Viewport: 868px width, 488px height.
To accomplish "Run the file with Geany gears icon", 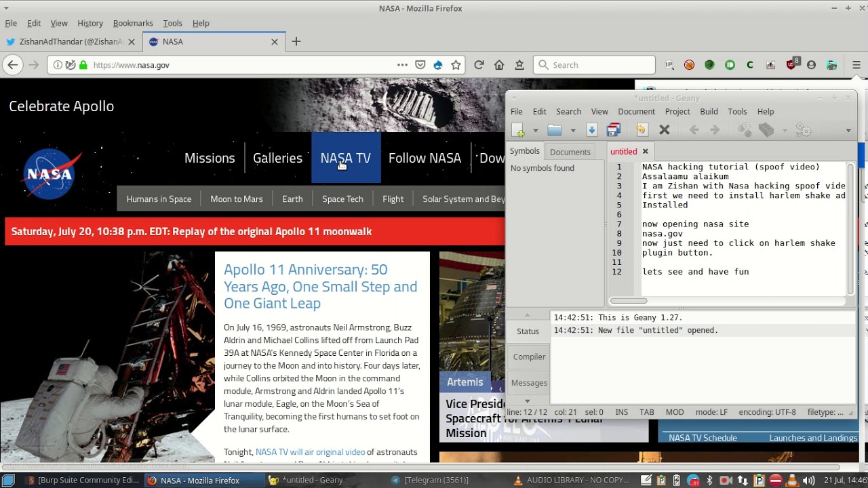I will point(804,130).
